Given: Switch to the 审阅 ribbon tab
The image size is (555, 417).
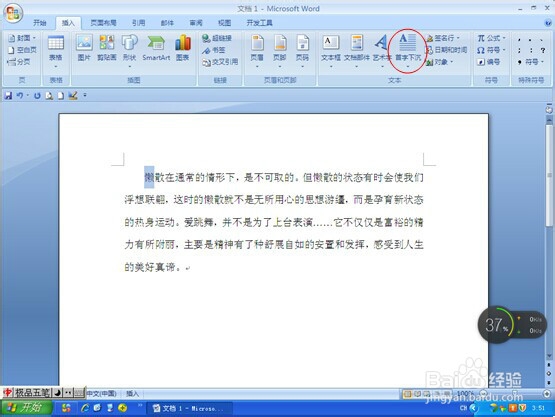Looking at the screenshot, I should point(196,23).
